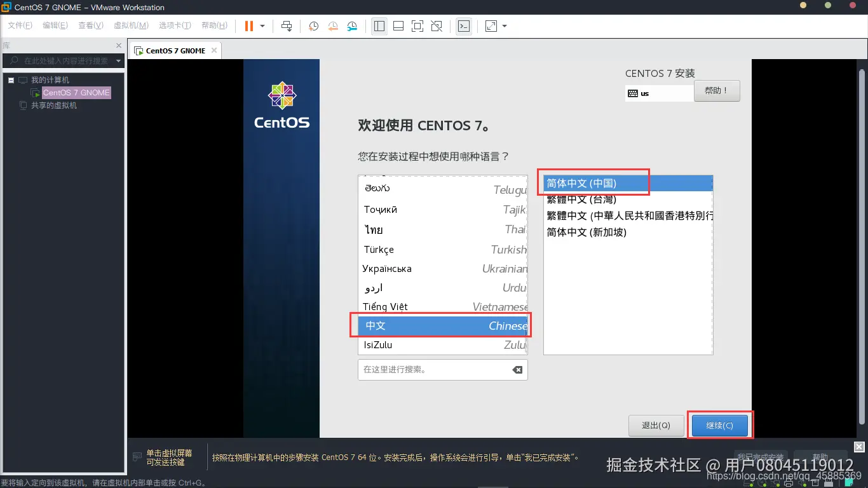The image size is (868, 488).
Task: Pause the virtual machine with the orange button
Action: (249, 26)
